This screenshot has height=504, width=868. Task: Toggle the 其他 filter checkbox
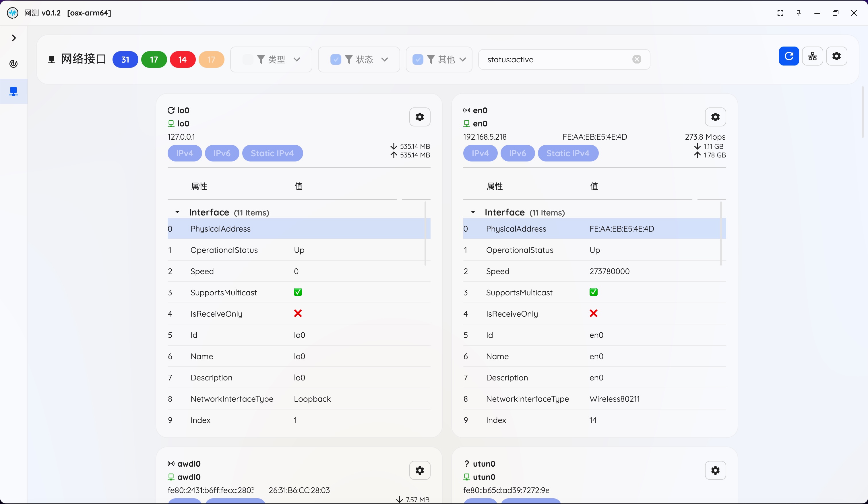(x=417, y=60)
